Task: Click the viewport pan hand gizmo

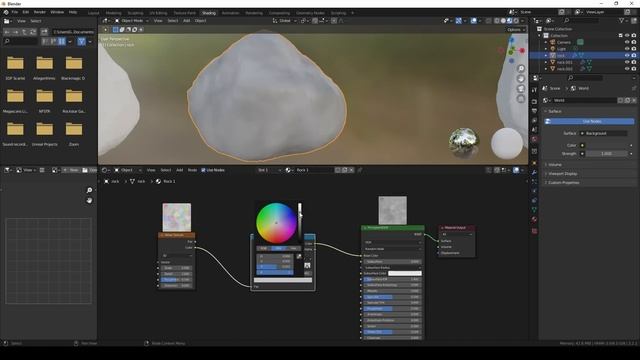Action: [521, 78]
